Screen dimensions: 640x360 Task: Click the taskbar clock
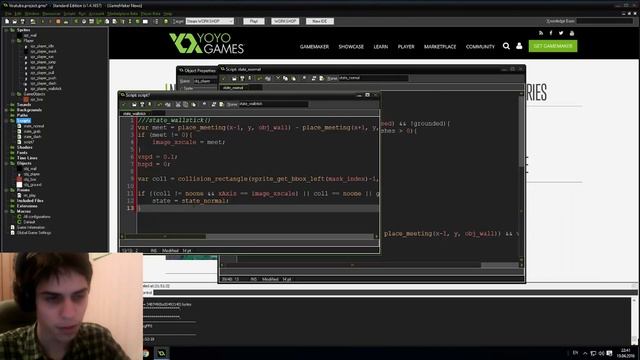tap(625, 353)
